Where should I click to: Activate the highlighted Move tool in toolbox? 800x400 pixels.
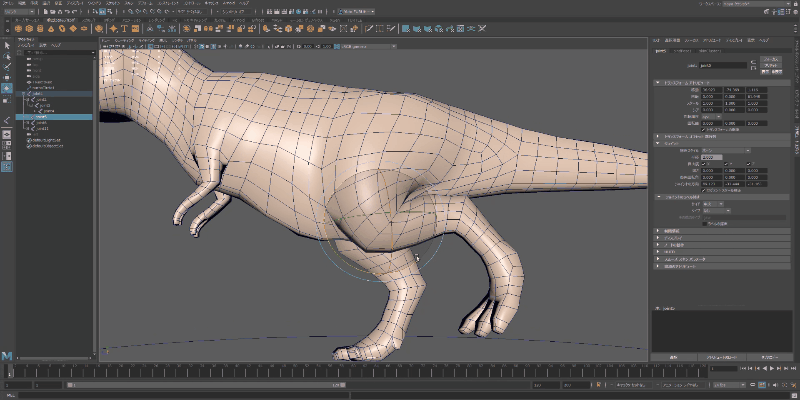point(7,89)
